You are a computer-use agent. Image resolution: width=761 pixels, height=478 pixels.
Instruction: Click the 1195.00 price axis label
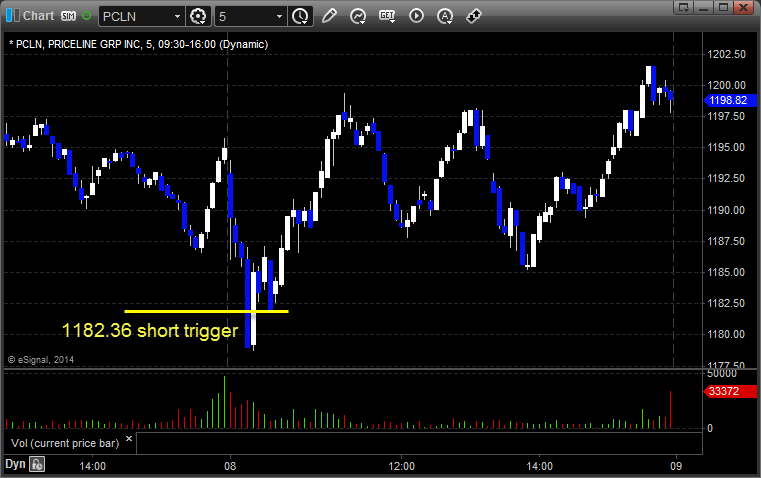pos(726,148)
